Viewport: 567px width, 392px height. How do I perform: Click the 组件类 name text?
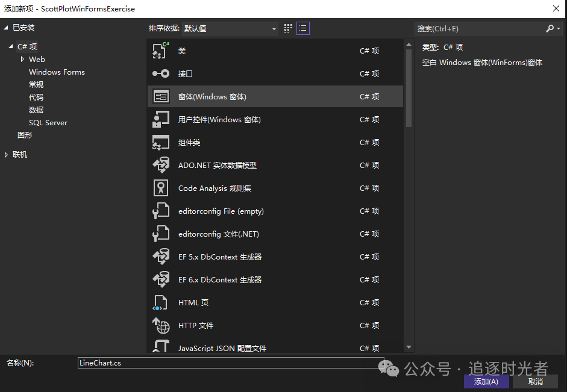pyautogui.click(x=189, y=142)
